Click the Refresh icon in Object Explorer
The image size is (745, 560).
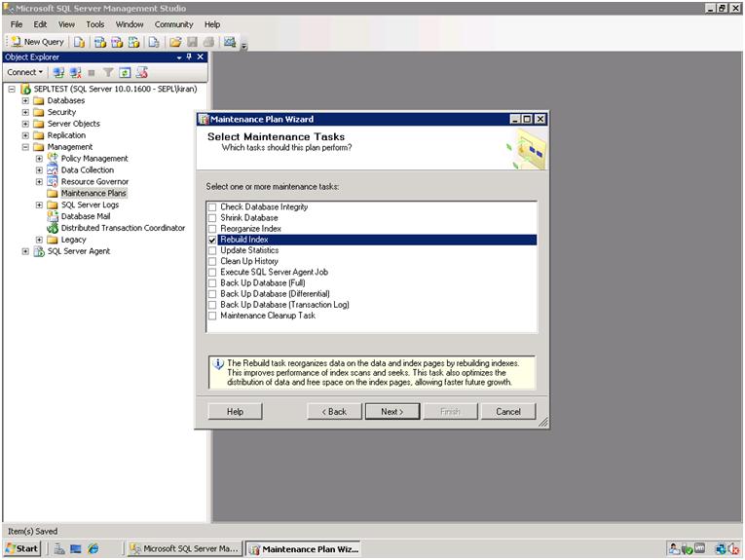point(125,72)
